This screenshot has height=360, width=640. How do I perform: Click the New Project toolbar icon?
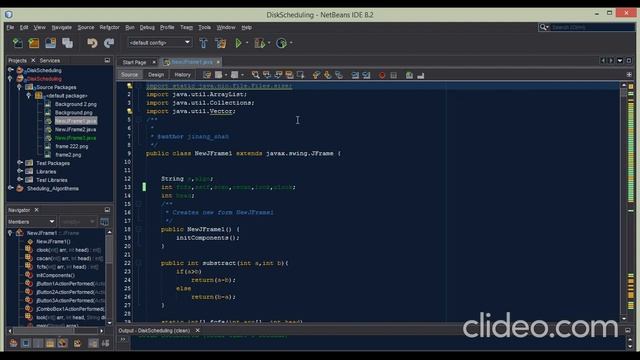pyautogui.click(x=34, y=43)
